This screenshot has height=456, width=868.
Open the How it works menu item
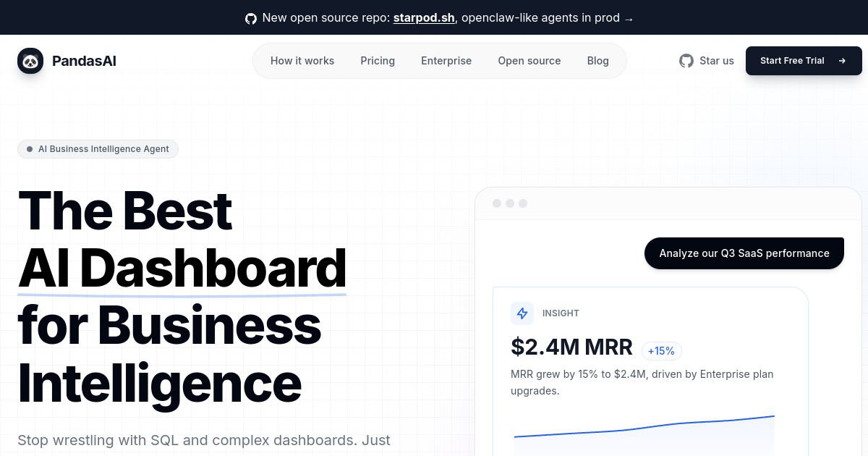302,61
